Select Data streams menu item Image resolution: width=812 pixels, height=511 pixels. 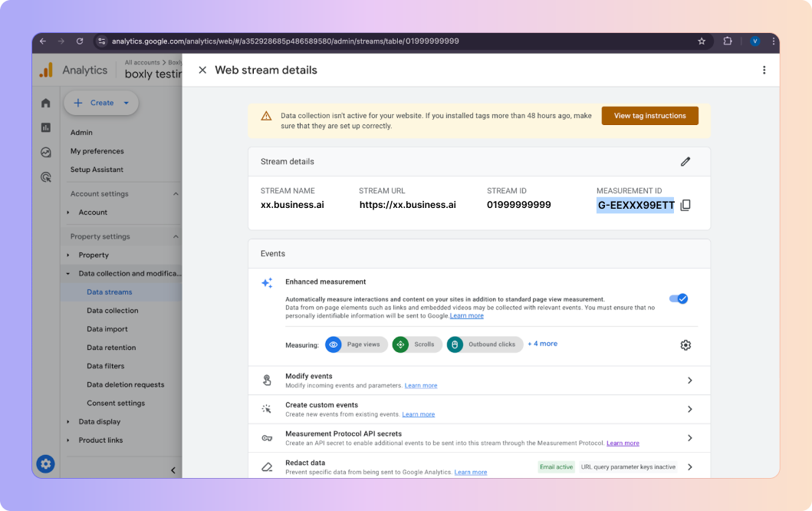point(110,292)
